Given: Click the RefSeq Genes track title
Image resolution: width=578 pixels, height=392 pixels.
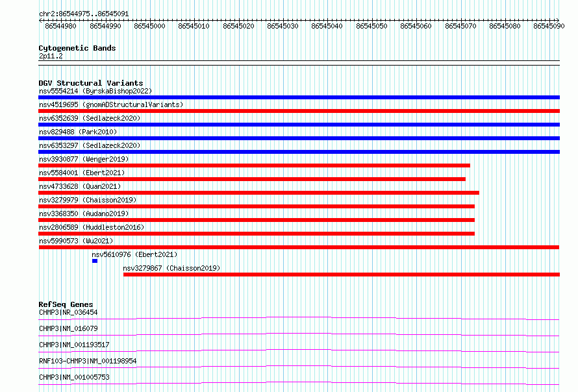Looking at the screenshot, I should point(66,304).
